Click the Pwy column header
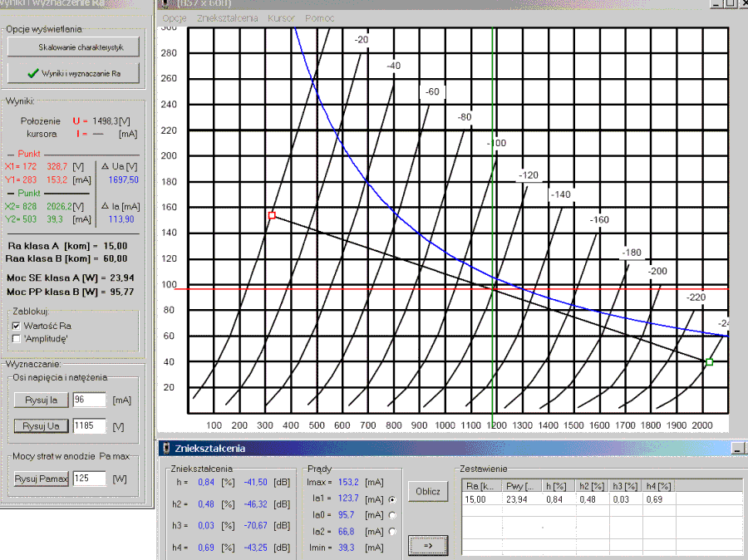 (521, 486)
